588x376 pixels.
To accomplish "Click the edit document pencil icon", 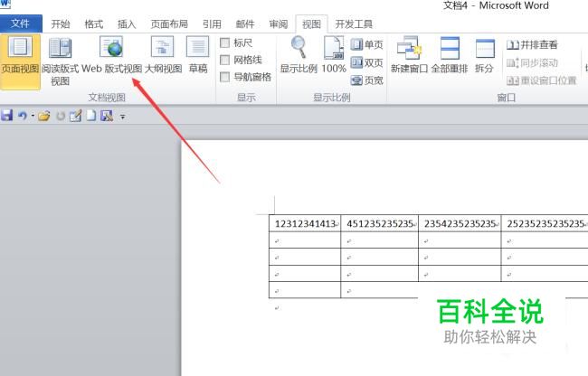I will click(x=75, y=116).
